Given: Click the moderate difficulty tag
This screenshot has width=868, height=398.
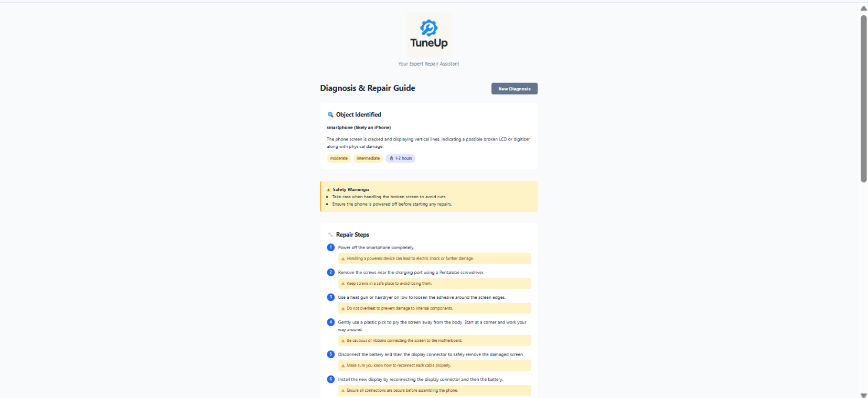Looking at the screenshot, I should pyautogui.click(x=339, y=158).
